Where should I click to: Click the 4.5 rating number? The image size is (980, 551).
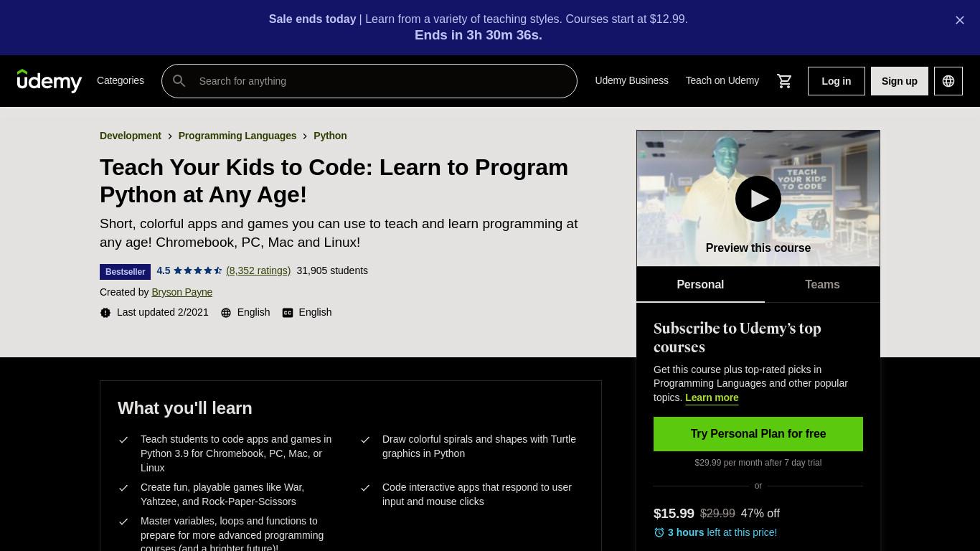point(164,270)
